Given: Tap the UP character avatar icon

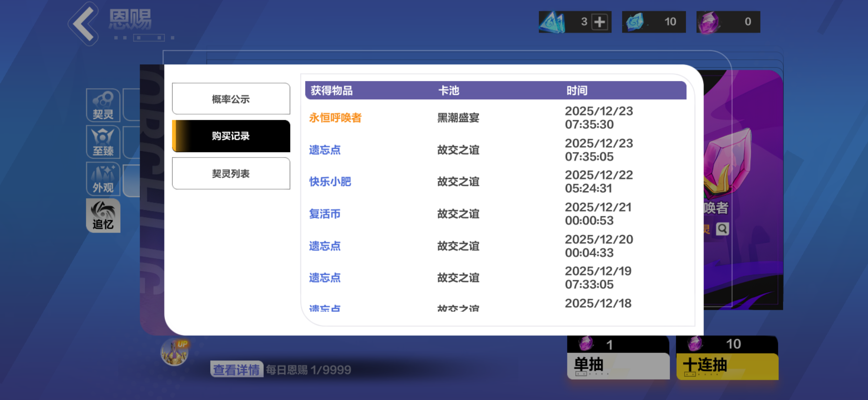Looking at the screenshot, I should pyautogui.click(x=175, y=352).
